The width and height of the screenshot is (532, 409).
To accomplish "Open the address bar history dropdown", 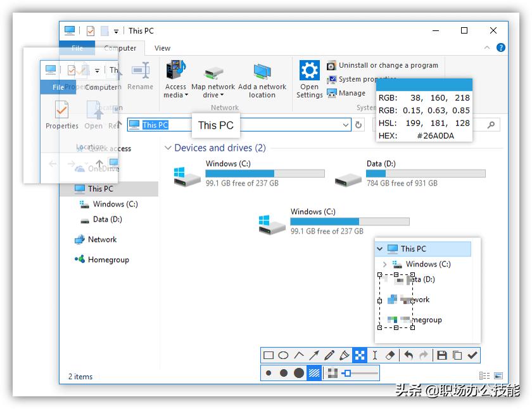I will pos(346,125).
